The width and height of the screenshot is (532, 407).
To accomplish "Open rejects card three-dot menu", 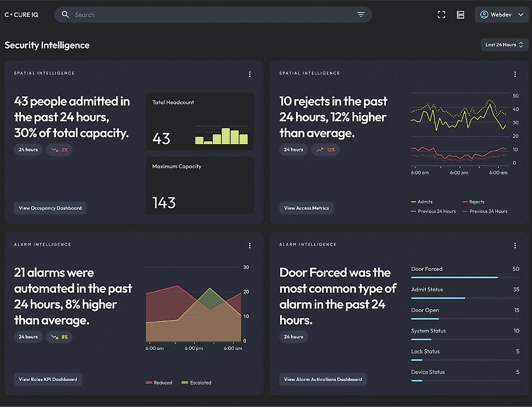I will 515,74.
